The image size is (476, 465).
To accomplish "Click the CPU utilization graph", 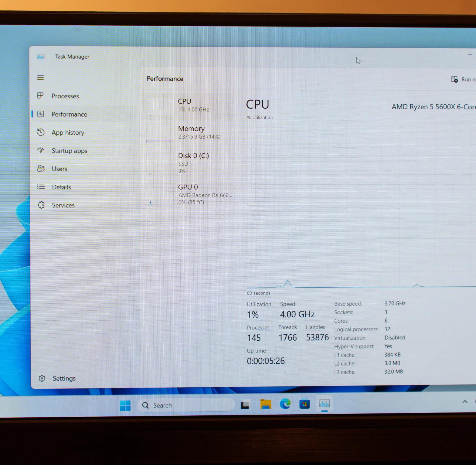I will tap(361, 206).
